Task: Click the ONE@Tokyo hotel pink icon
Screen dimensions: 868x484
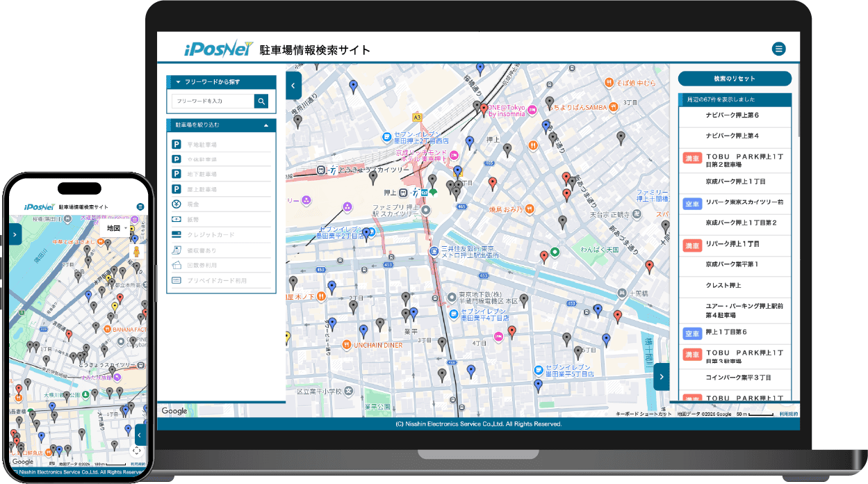Action: (531, 110)
